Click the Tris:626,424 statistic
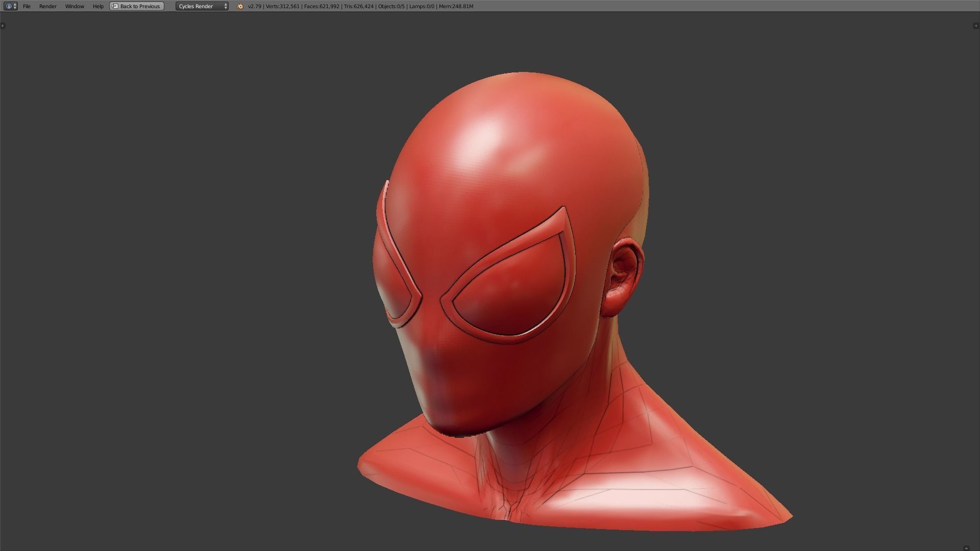 (359, 6)
